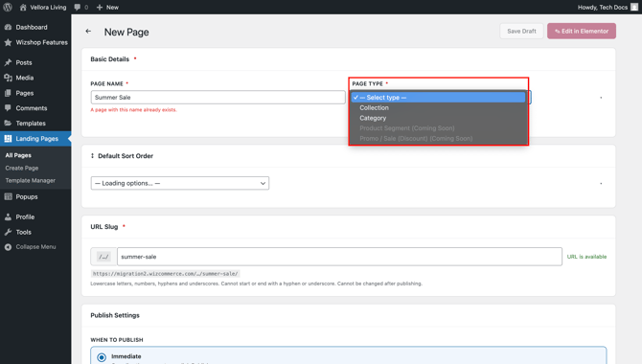Click the Vellora Living site name
Image resolution: width=642 pixels, height=364 pixels.
point(48,7)
